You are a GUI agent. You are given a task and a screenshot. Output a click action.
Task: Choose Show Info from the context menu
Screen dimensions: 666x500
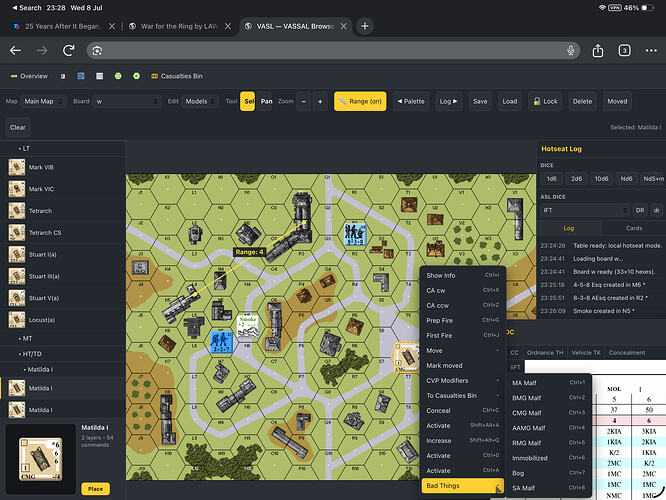tap(463, 275)
